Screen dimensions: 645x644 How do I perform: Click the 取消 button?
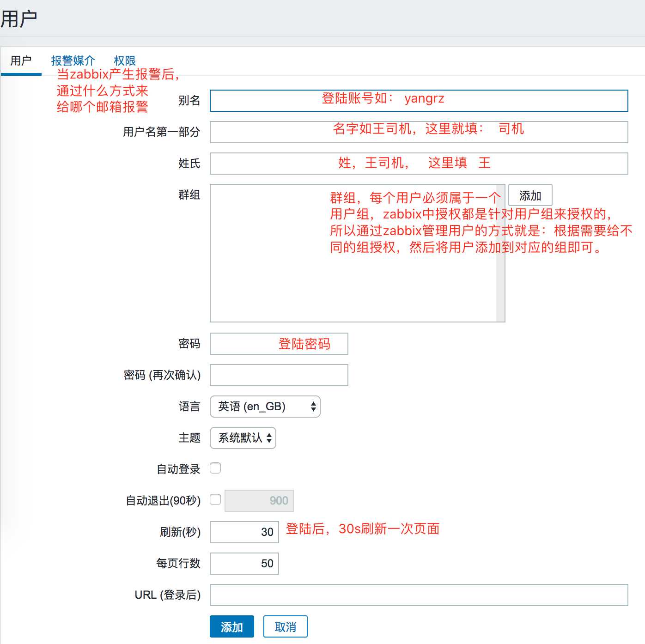(x=286, y=626)
